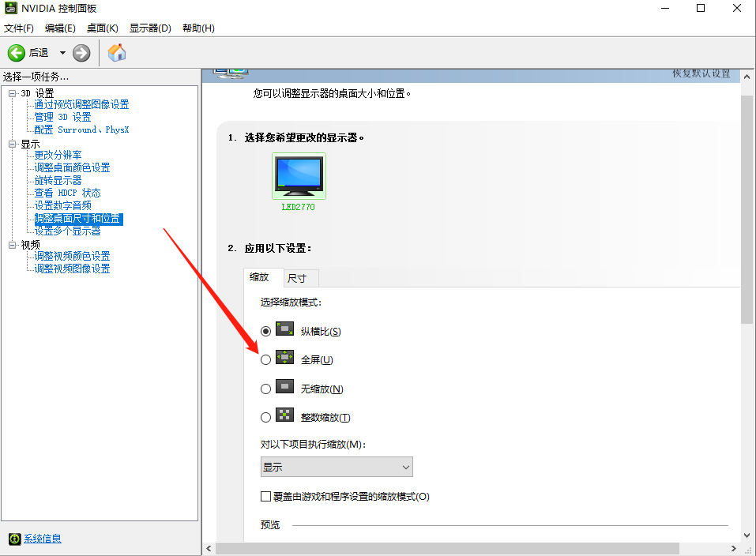Open the home page via house icon
Viewport: 756px width, 556px height.
point(116,52)
